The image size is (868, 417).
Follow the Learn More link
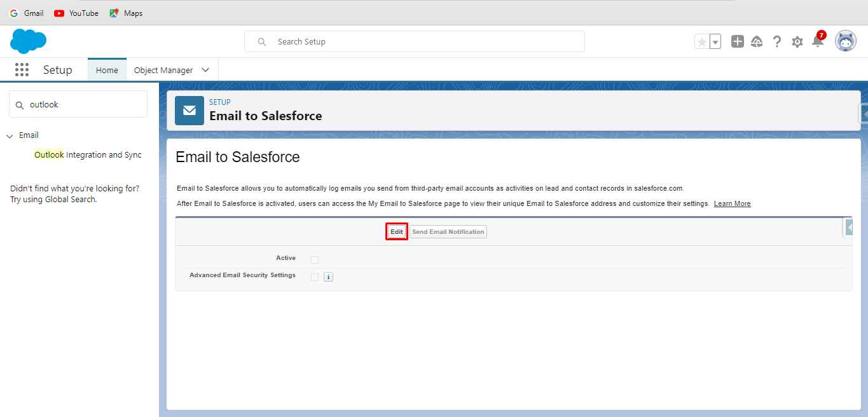pos(732,203)
